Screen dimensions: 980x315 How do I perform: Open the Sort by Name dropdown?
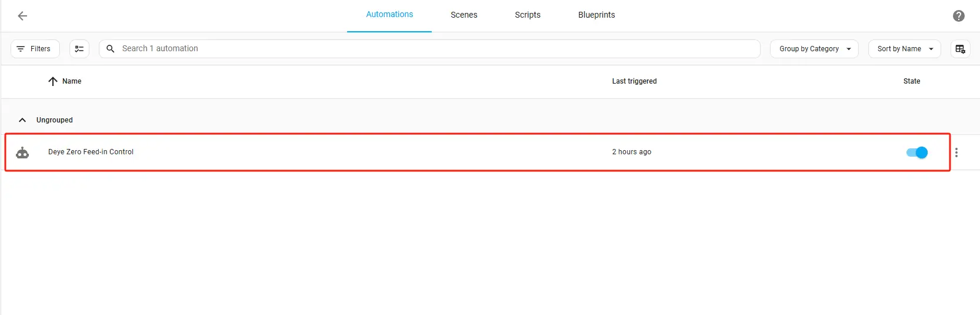[x=904, y=49]
